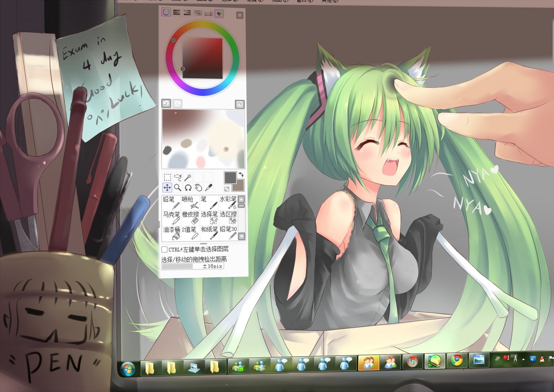Click the Undo arrow button
The width and height of the screenshot is (554, 392).
(x=166, y=104)
